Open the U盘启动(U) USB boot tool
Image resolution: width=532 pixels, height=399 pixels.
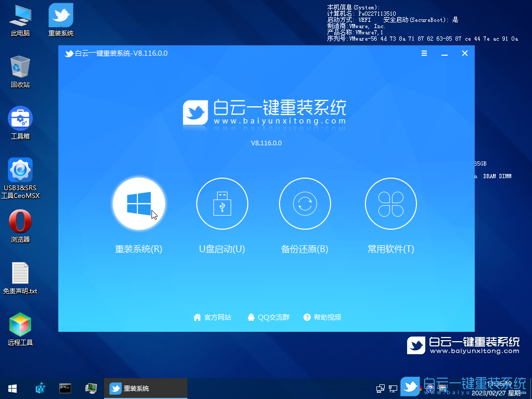222,204
